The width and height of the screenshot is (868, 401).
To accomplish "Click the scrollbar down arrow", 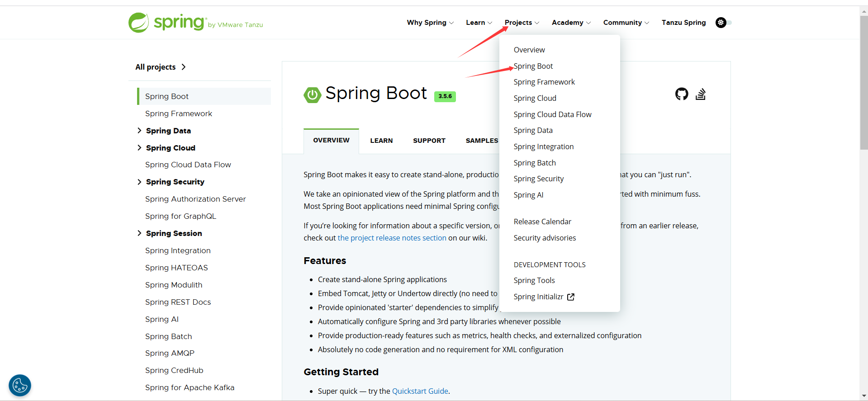I will pos(864,396).
